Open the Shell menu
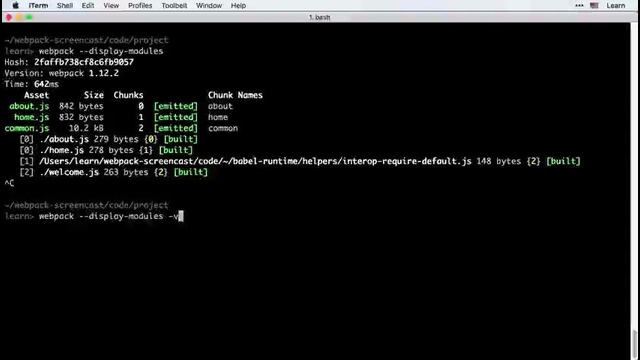Image resolution: width=640 pixels, height=360 pixels. [64, 5]
